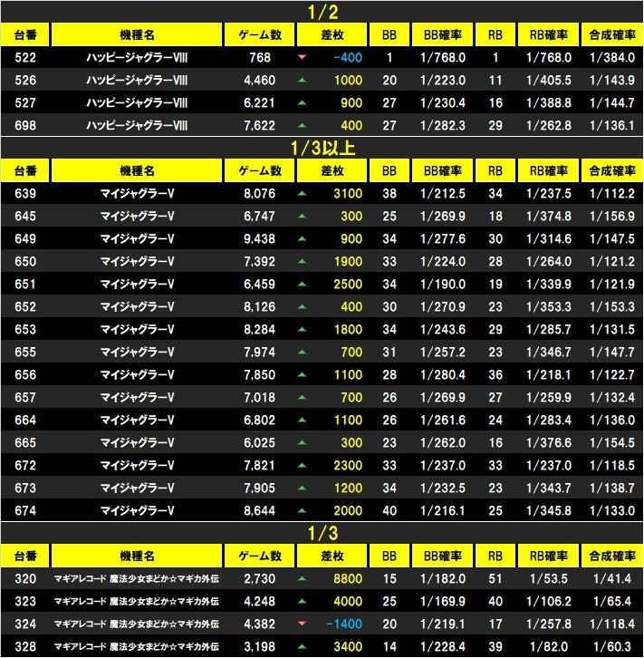The width and height of the screenshot is (644, 658).
Task: Click the green up arrow in row 328
Action: [x=302, y=646]
